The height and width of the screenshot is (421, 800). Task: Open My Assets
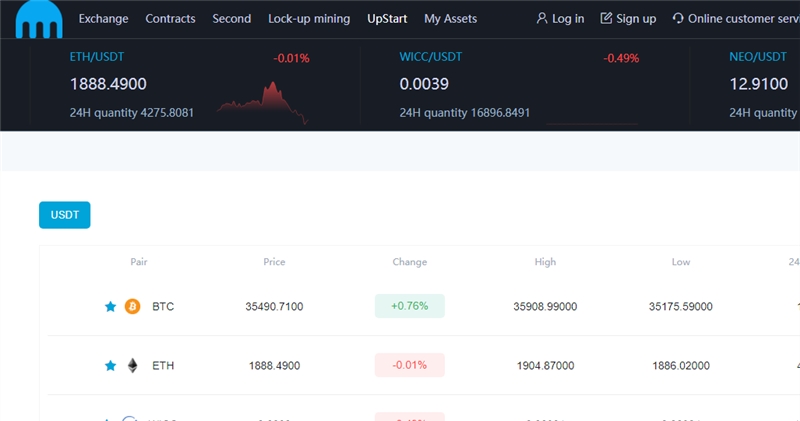pyautogui.click(x=450, y=19)
